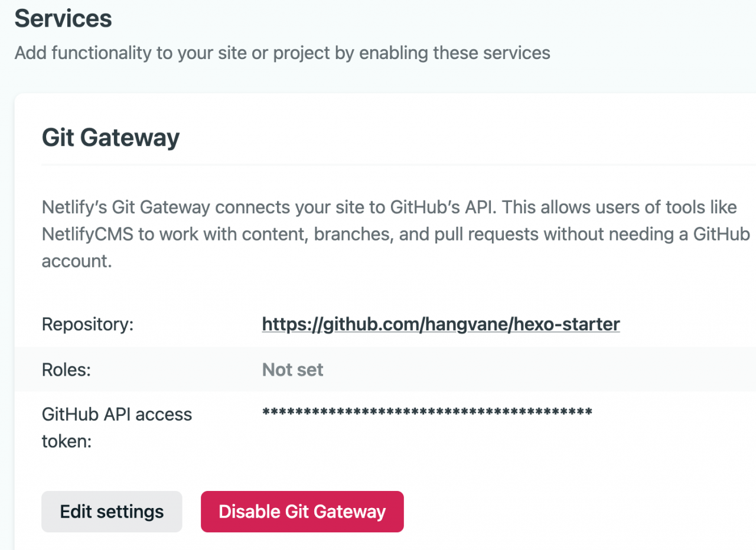
Task: Click the "pull requests" phrase in description
Action: [470, 235]
